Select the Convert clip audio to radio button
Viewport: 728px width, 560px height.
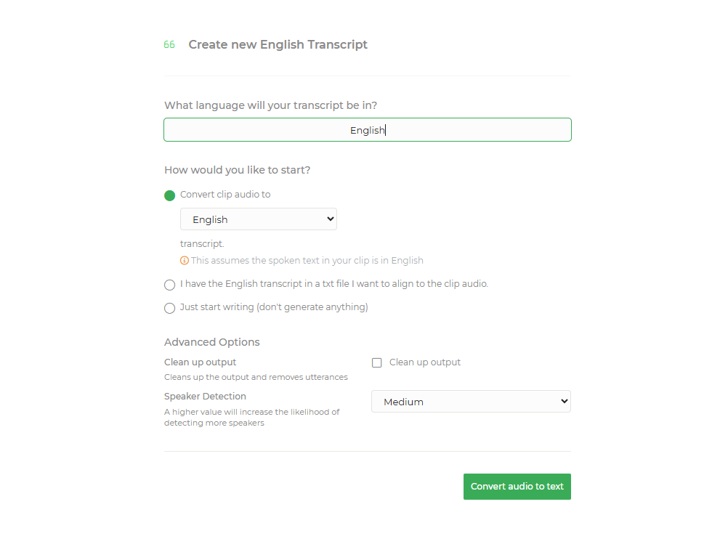click(x=169, y=195)
